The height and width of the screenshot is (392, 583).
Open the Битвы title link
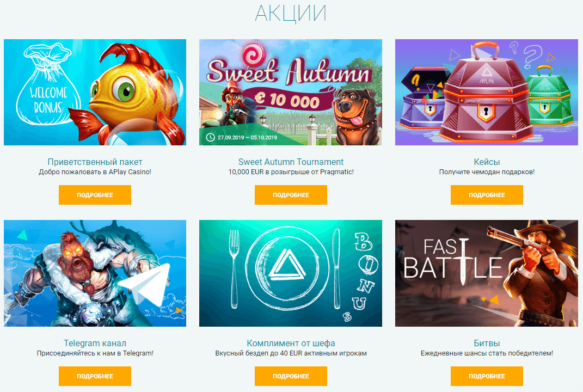(487, 343)
